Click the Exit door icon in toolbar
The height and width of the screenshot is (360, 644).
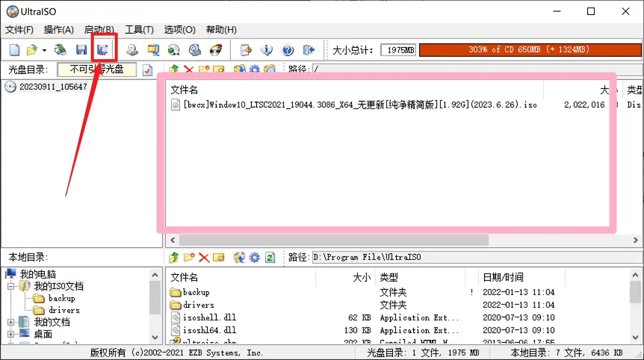click(308, 50)
